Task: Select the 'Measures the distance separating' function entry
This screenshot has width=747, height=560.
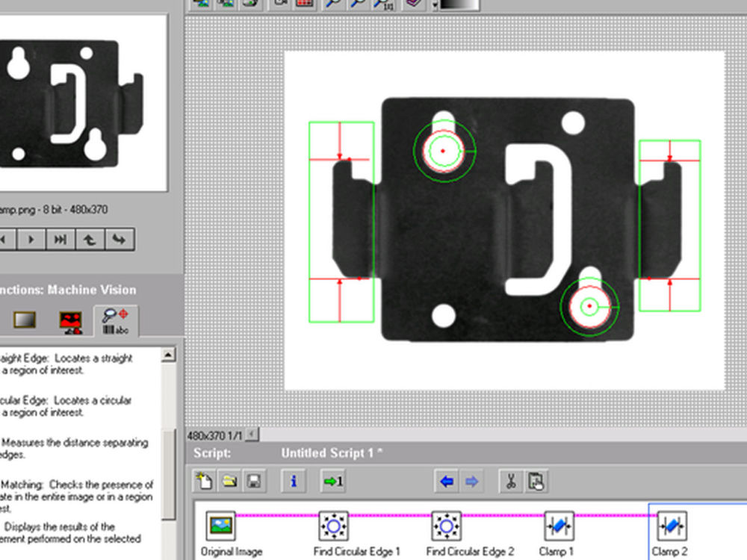Action: (74, 448)
